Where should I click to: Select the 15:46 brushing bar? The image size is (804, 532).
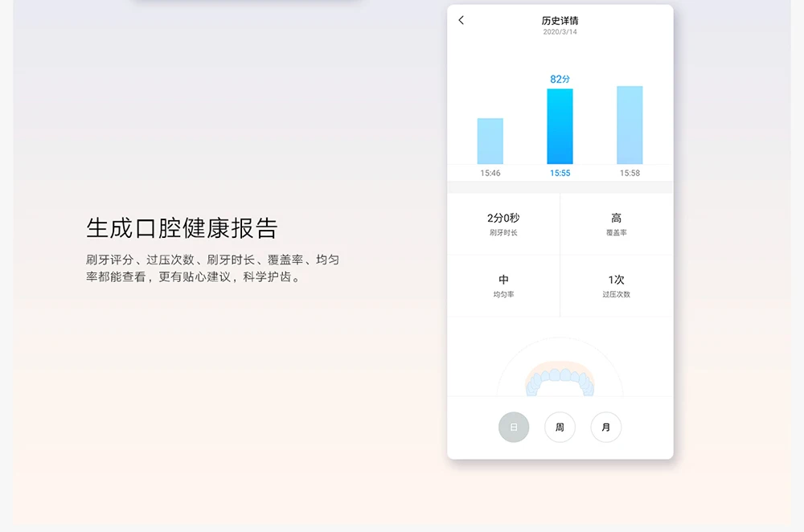coord(490,141)
